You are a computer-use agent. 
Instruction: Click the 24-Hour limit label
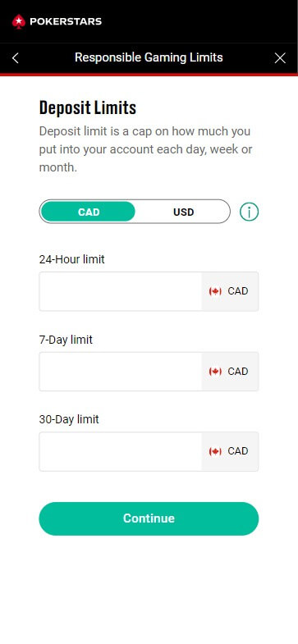(72, 259)
